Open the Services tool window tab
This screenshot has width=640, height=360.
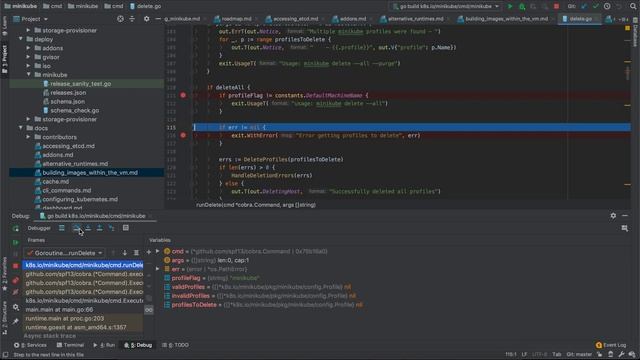pyautogui.click(x=31, y=345)
